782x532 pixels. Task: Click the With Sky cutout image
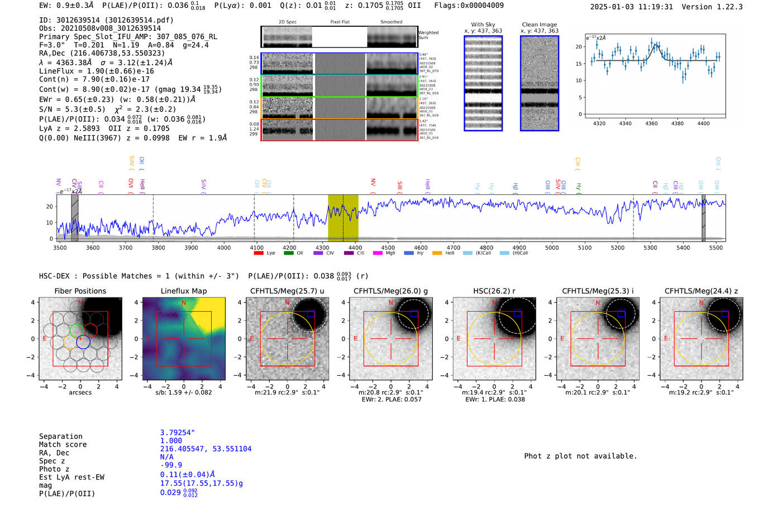click(x=483, y=83)
